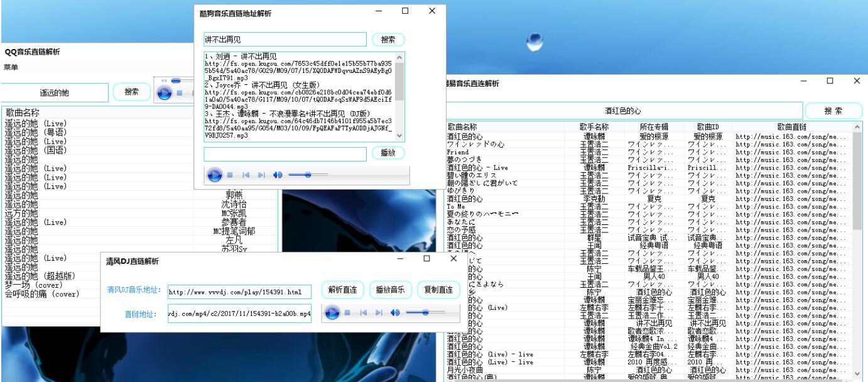Click the 网易音乐 list scrollbar thumb
This screenshot has height=382, width=868.
click(x=857, y=180)
